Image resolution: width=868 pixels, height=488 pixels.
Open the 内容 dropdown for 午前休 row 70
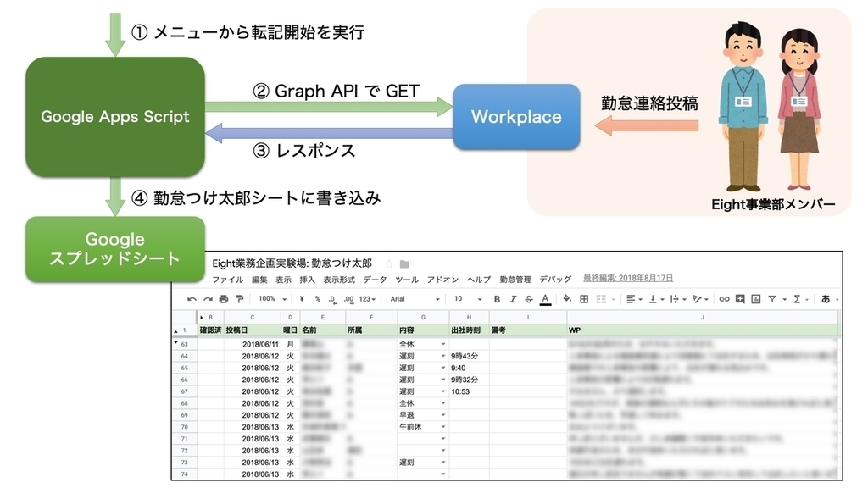tap(443, 427)
